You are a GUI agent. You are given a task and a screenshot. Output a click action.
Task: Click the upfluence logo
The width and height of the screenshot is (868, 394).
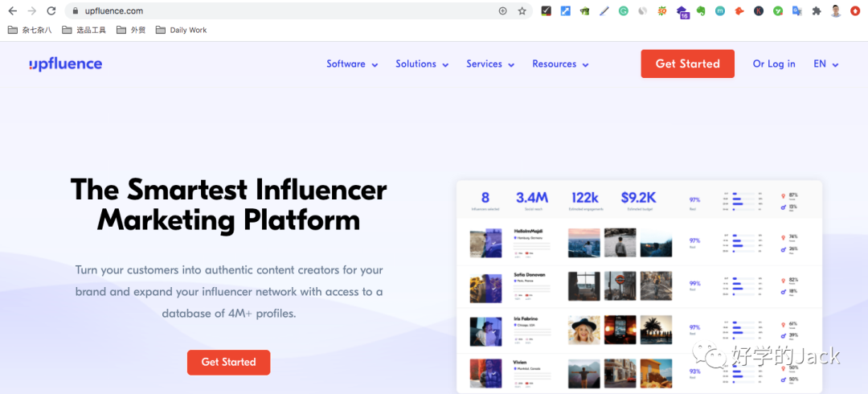(66, 64)
